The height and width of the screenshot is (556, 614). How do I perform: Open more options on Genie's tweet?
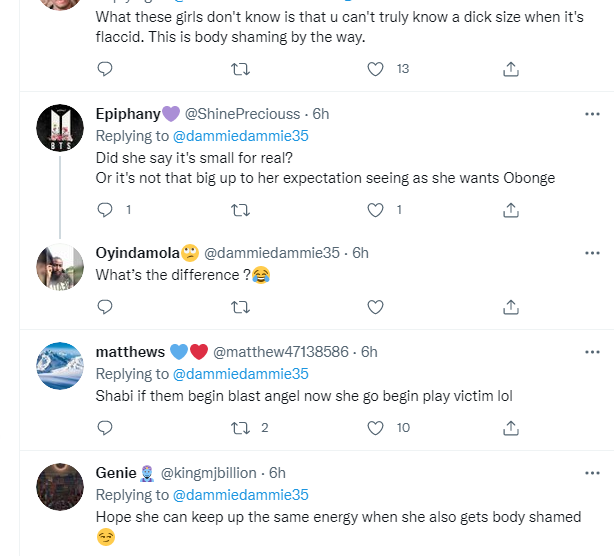tap(592, 472)
